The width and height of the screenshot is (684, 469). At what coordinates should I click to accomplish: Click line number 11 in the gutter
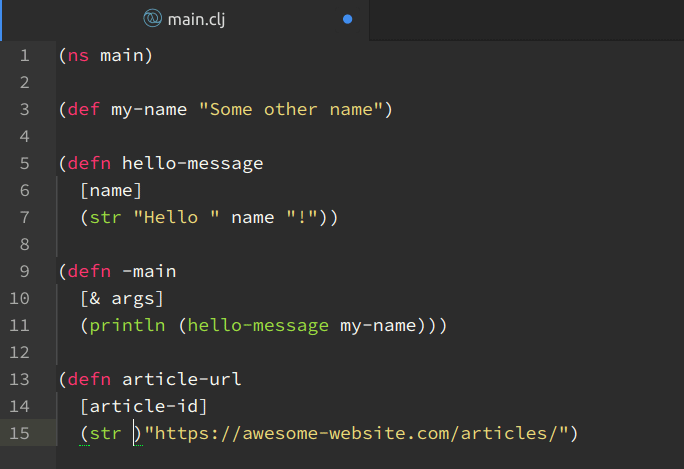pos(19,326)
